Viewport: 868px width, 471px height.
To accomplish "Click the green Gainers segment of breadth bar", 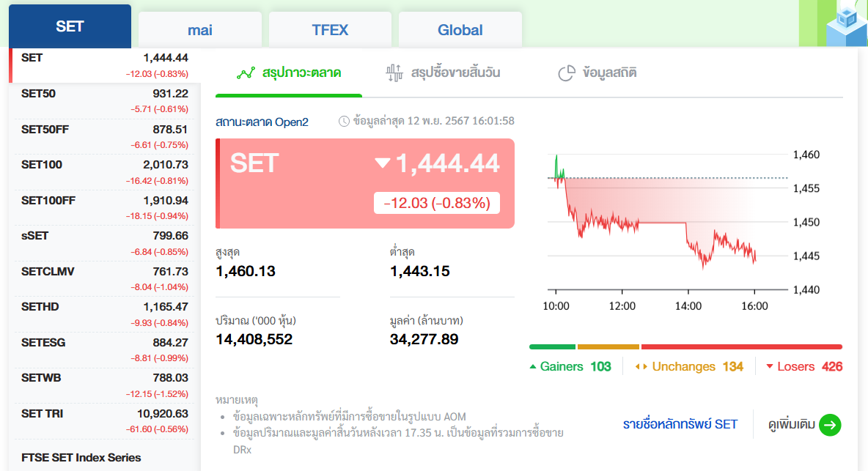I will coord(553,346).
